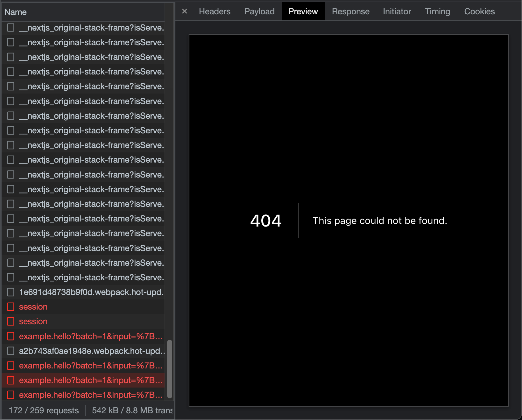This screenshot has width=522, height=420.
Task: Click 'This page could not be found.' text
Action: 380,220
